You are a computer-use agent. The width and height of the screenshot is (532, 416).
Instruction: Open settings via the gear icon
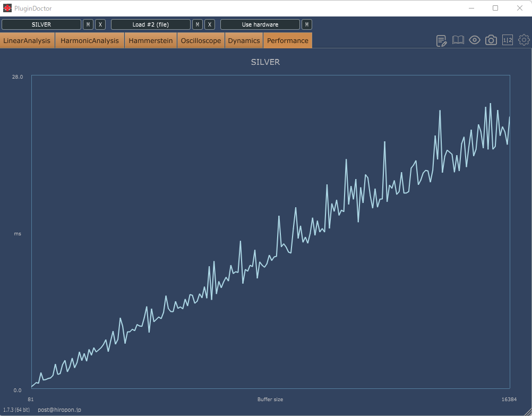tap(524, 40)
